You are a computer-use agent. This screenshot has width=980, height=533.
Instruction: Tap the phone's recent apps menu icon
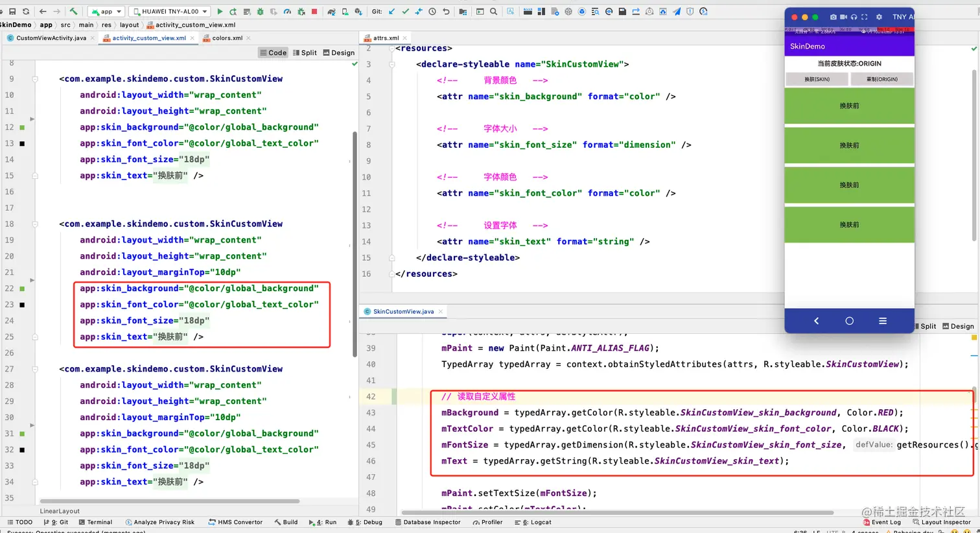click(882, 321)
